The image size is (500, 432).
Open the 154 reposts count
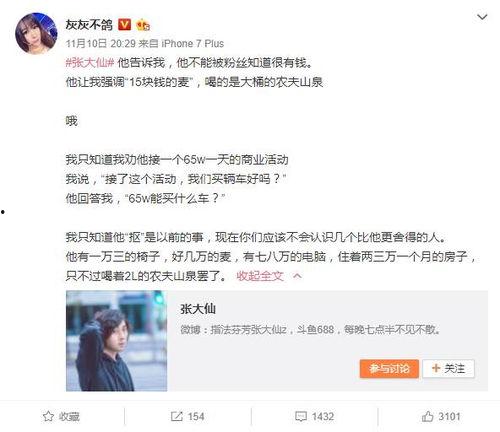coord(196,417)
